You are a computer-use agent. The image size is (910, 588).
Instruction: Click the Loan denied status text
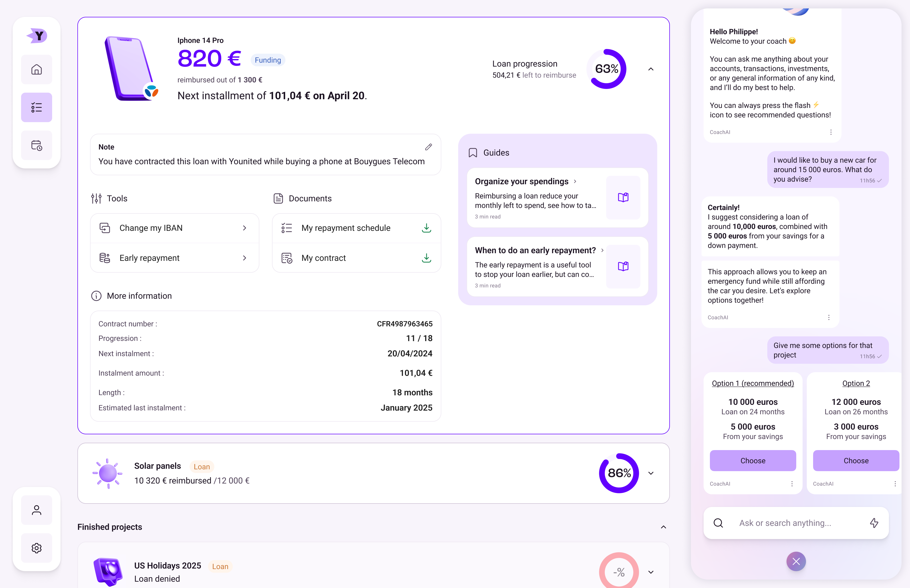point(157,579)
